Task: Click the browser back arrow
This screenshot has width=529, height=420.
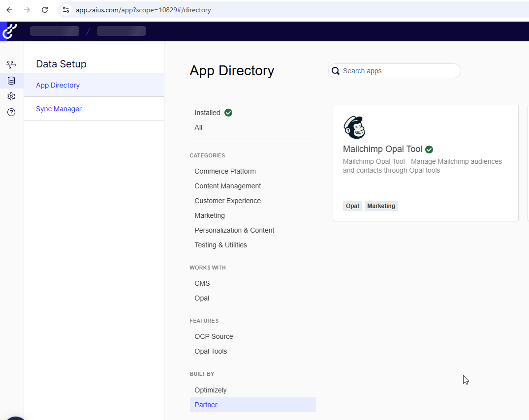Action: [x=9, y=10]
